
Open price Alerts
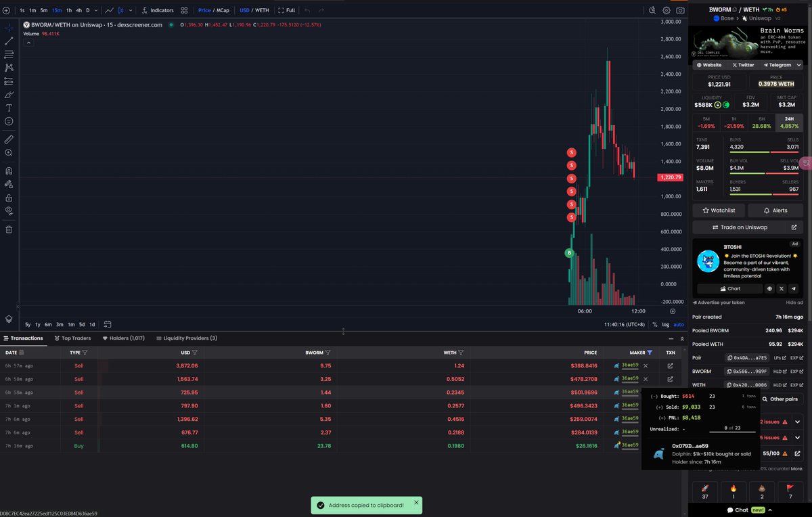(x=775, y=210)
